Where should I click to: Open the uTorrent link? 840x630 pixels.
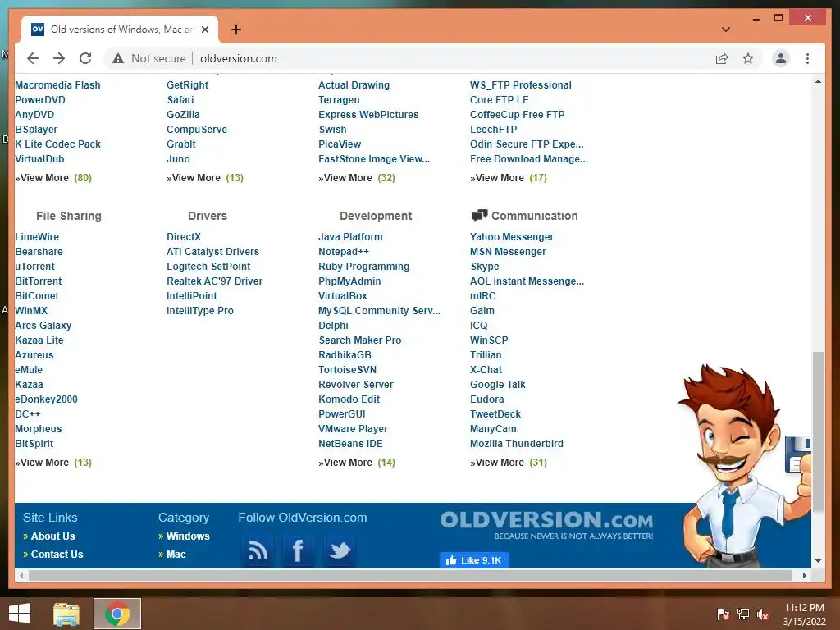(34, 267)
